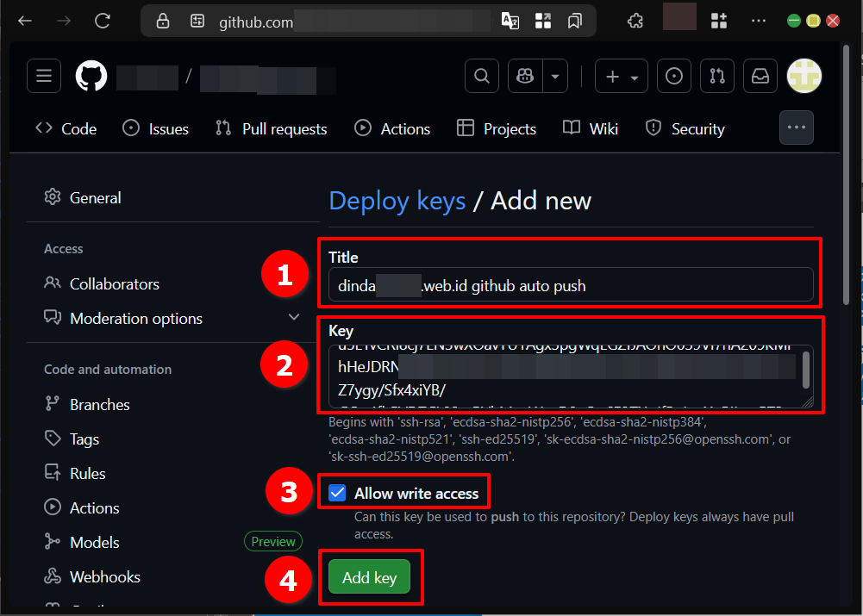Expand the Copilot dropdown arrow

554,76
